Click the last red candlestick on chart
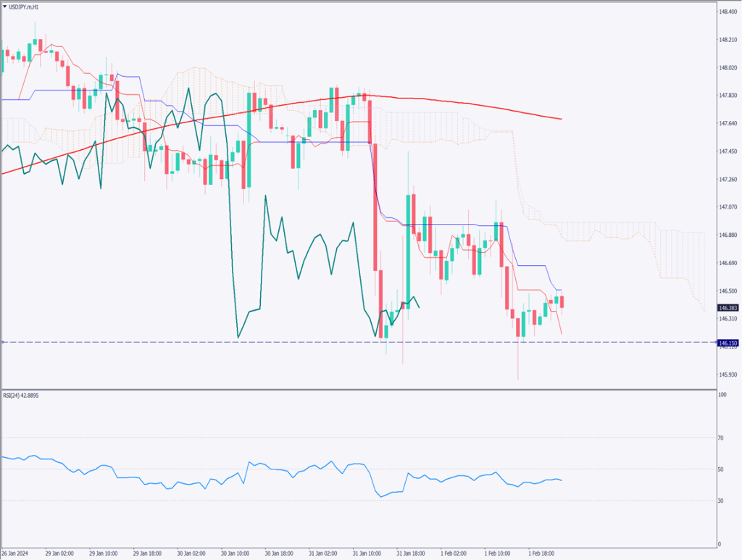 562,301
